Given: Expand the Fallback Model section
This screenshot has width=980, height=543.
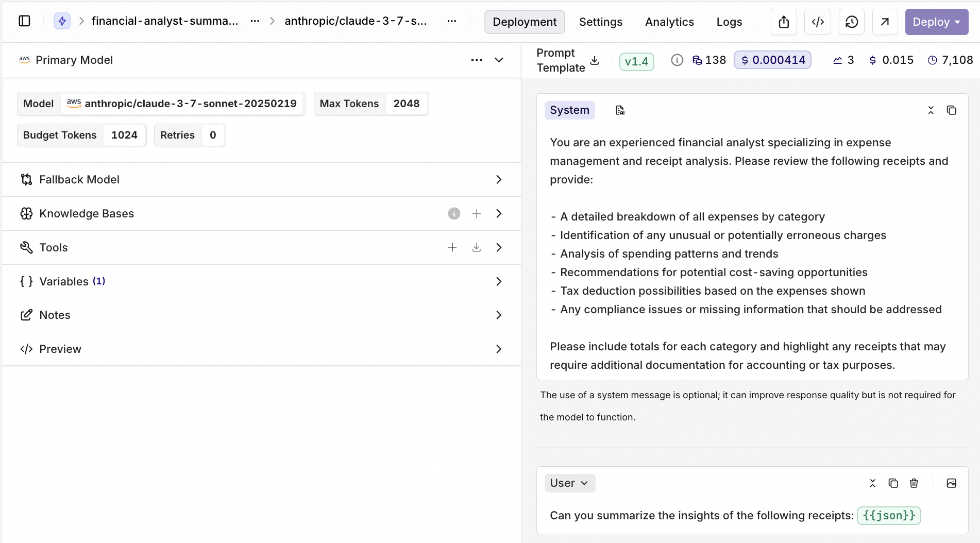Looking at the screenshot, I should (499, 180).
